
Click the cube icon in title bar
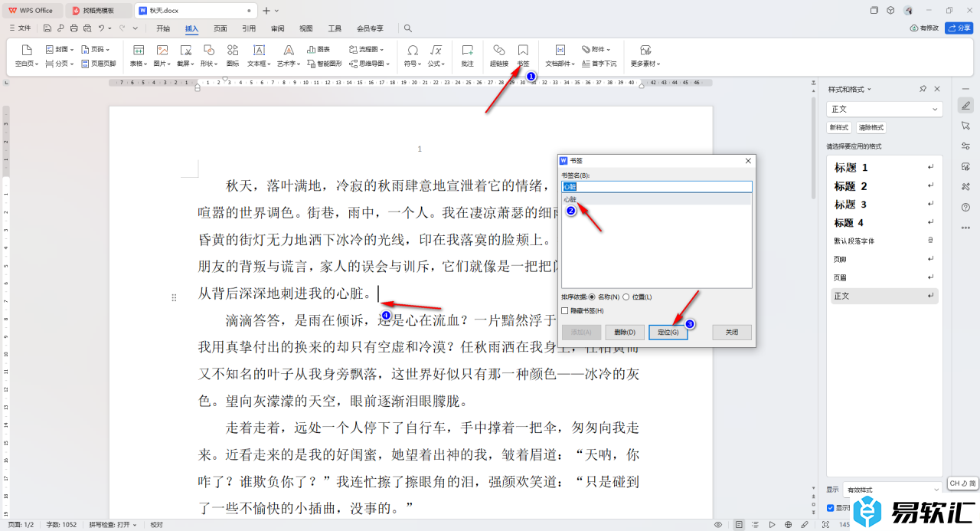[x=890, y=11]
